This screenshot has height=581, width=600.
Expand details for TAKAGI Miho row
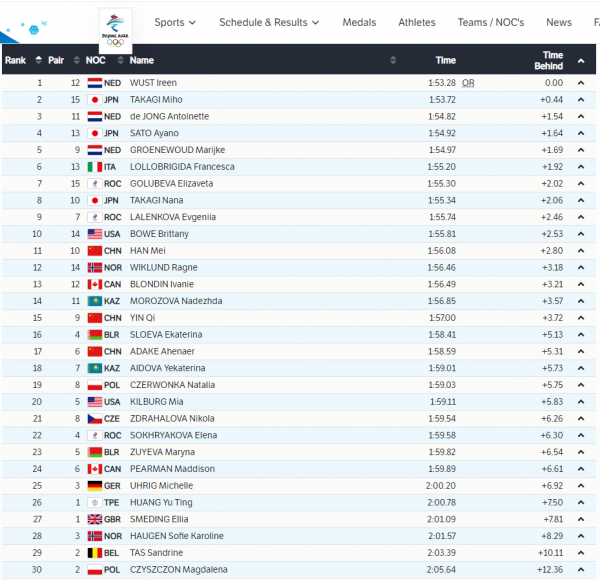581,100
